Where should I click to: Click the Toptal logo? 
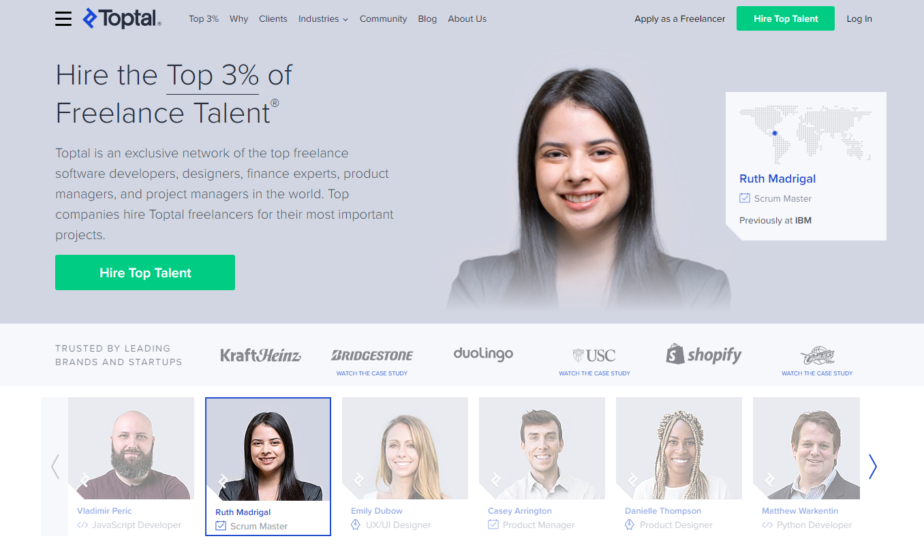[x=122, y=18]
